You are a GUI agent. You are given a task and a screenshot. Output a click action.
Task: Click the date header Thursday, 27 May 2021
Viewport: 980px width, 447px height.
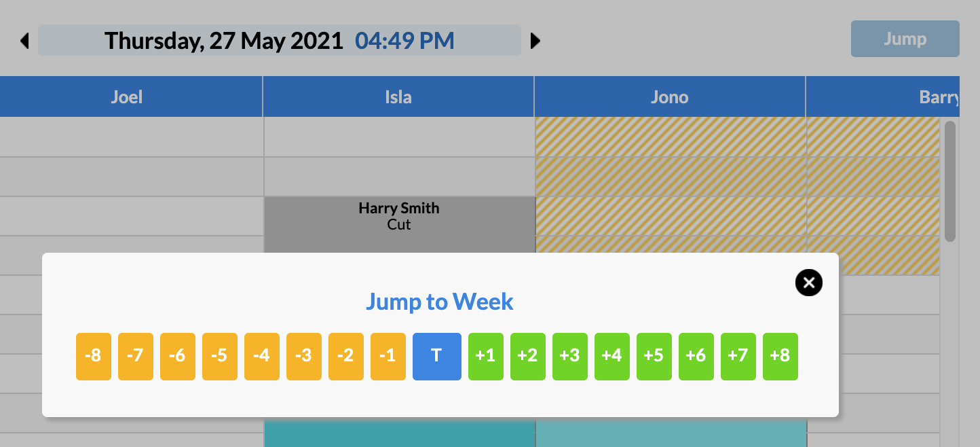pos(223,41)
